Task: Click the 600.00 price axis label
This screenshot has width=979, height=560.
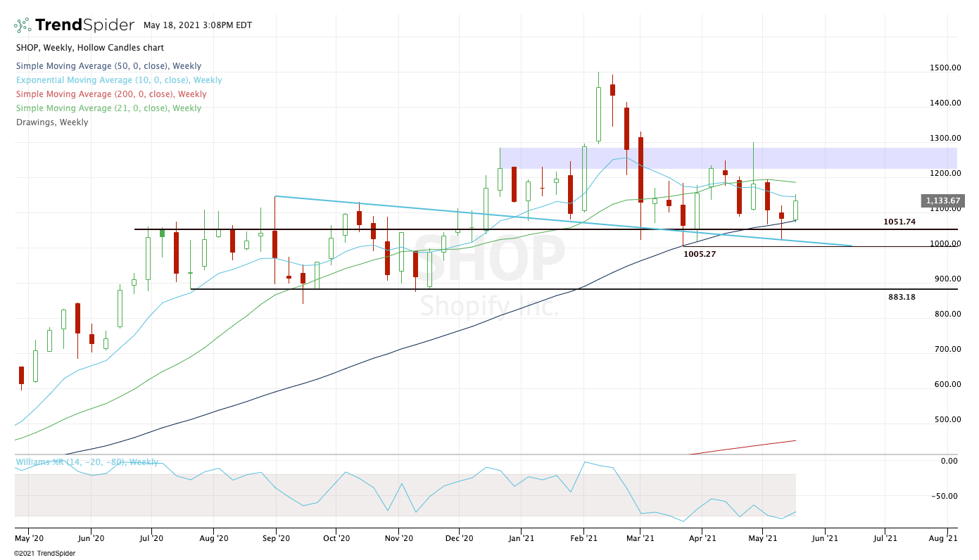Action: (x=947, y=385)
